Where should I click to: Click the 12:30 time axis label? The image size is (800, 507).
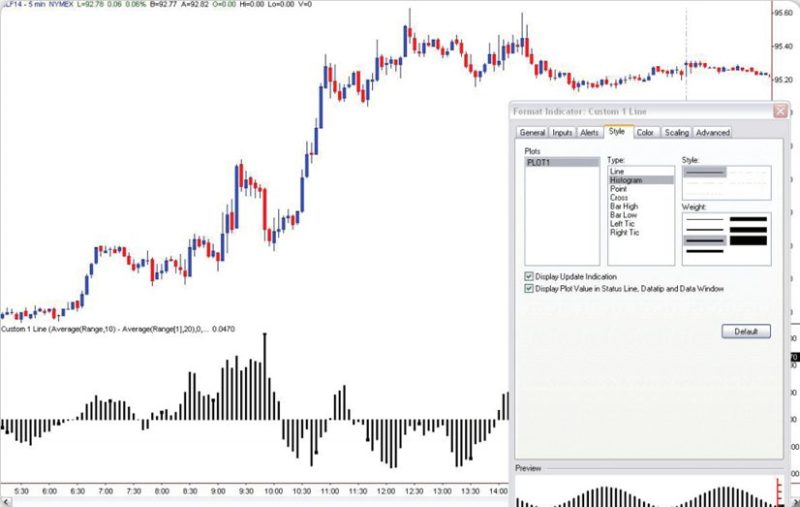(414, 491)
